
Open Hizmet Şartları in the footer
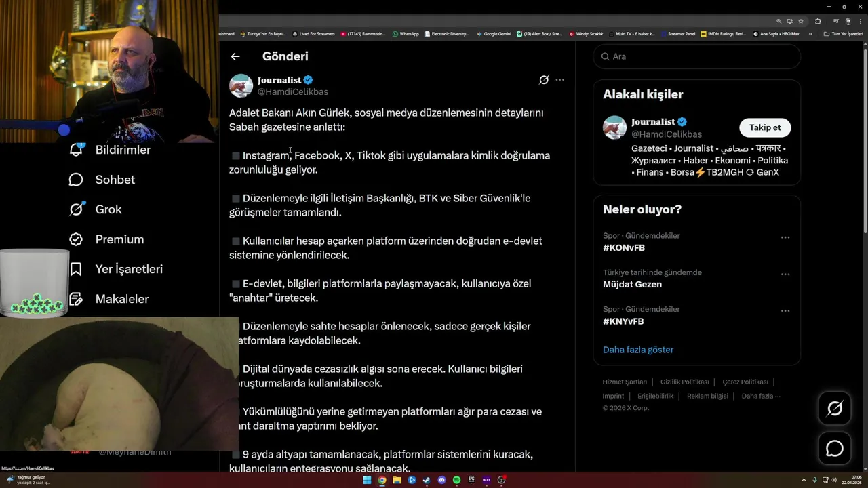click(625, 382)
